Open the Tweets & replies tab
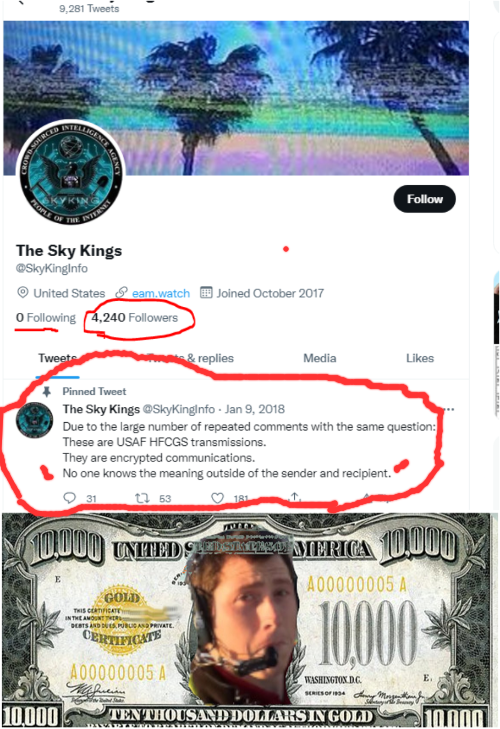 (x=190, y=358)
